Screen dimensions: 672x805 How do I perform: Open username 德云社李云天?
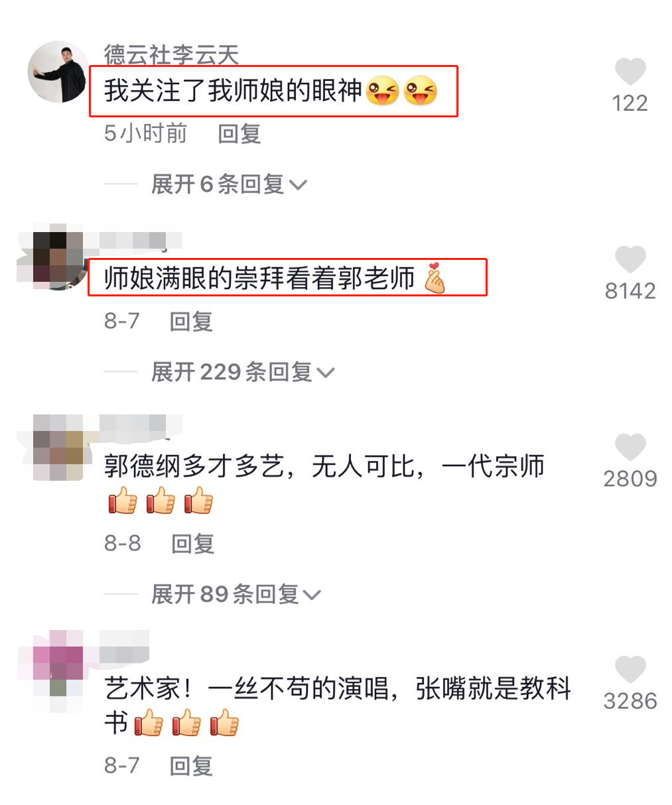click(x=171, y=55)
